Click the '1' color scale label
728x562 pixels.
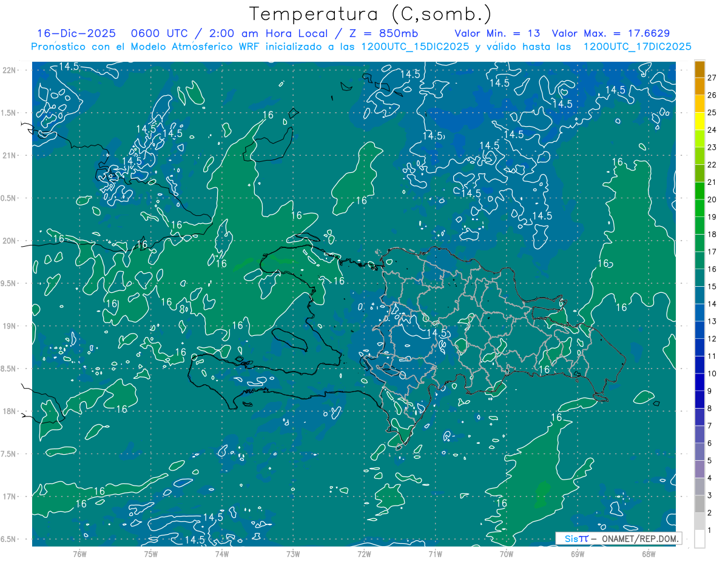[x=710, y=530]
